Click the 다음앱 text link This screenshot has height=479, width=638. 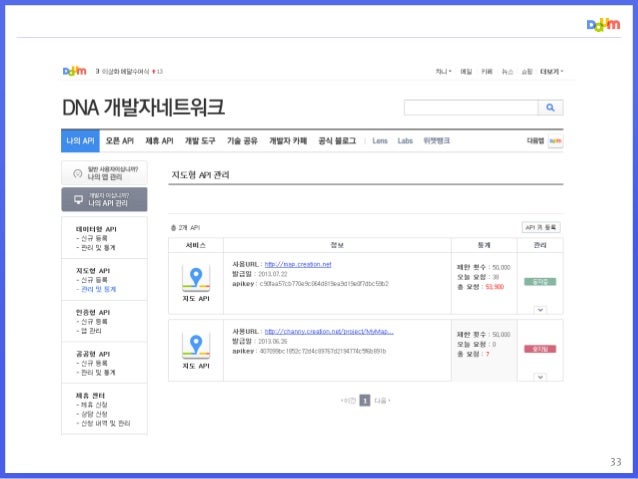click(535, 141)
